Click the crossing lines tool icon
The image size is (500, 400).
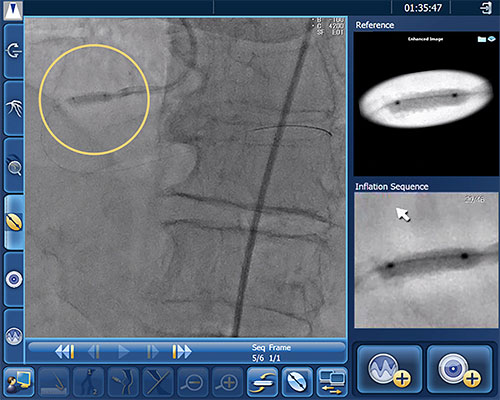click(x=157, y=381)
